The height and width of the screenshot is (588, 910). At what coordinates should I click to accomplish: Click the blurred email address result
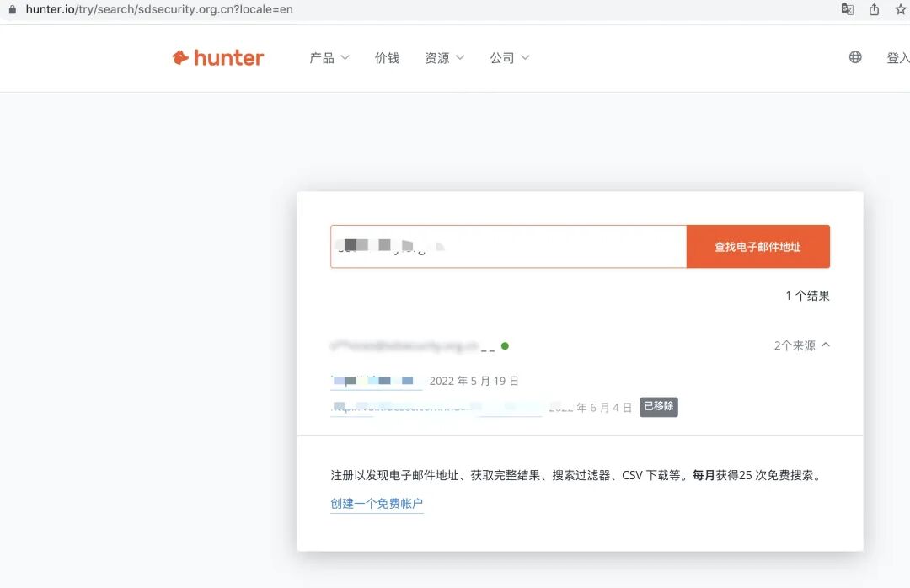(x=405, y=346)
